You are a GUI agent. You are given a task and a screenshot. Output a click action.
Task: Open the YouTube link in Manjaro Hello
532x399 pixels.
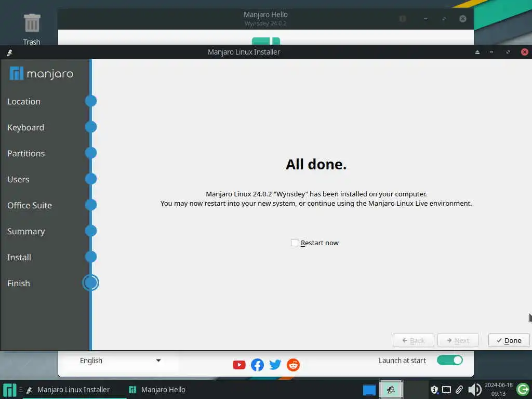pyautogui.click(x=239, y=365)
